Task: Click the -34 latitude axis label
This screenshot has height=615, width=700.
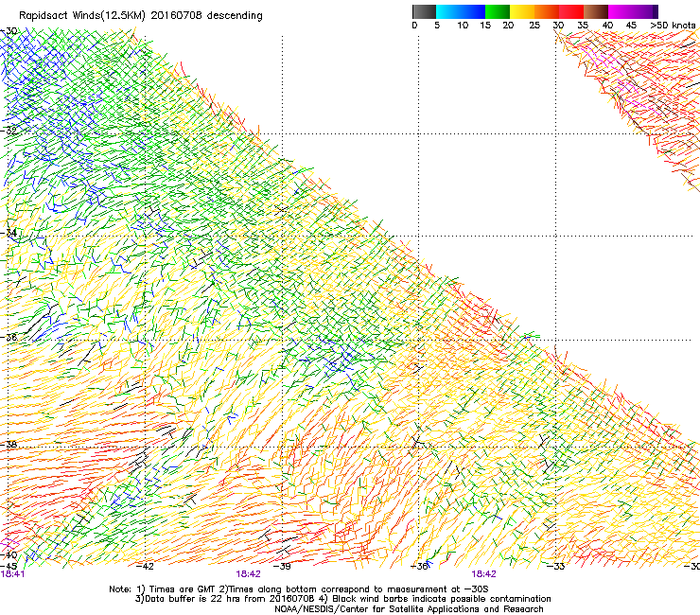Action: pos(9,233)
